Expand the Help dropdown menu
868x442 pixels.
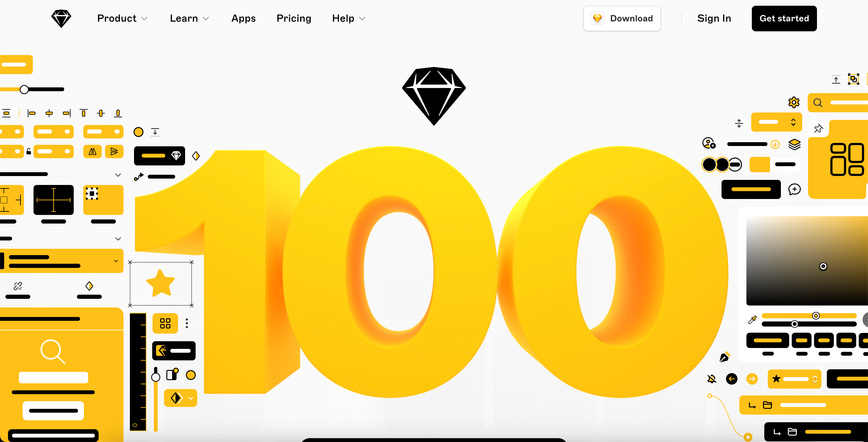pyautogui.click(x=349, y=18)
